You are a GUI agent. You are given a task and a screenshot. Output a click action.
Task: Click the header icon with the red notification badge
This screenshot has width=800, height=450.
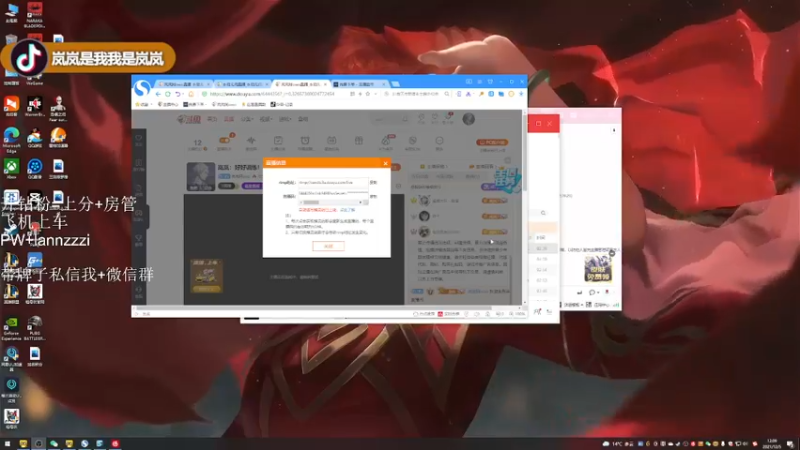coord(448,118)
